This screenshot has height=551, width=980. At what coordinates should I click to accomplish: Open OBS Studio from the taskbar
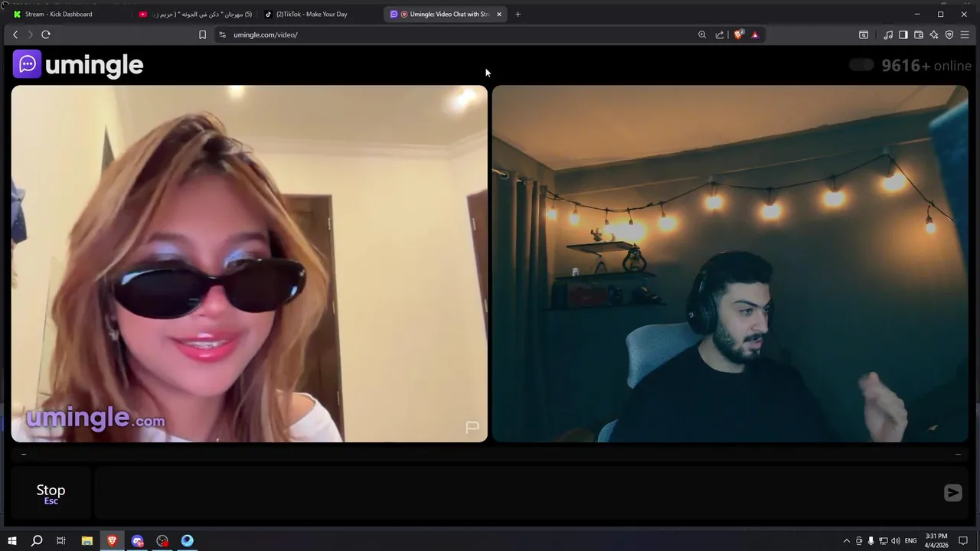coord(162,541)
